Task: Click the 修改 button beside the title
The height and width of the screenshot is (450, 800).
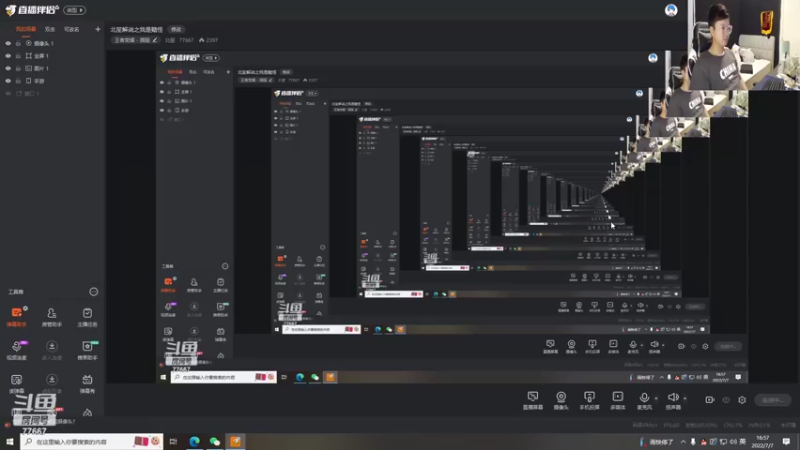Action: click(x=176, y=30)
